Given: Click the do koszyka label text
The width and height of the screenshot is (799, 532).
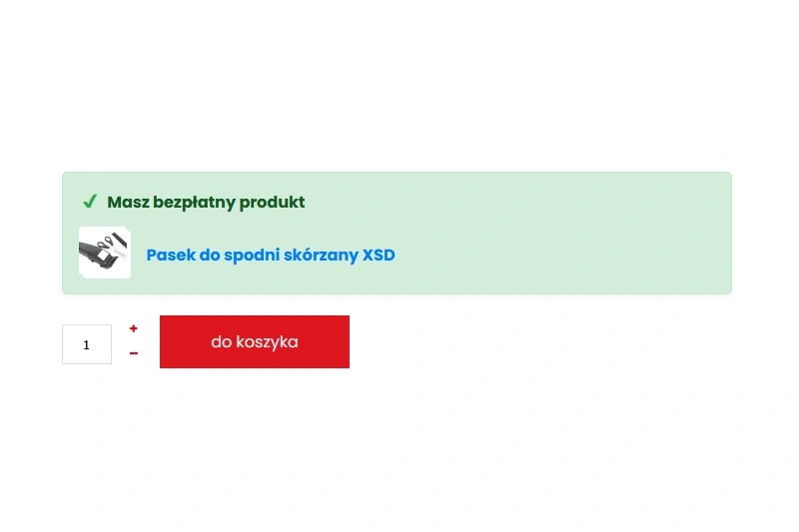Looking at the screenshot, I should point(255,341).
